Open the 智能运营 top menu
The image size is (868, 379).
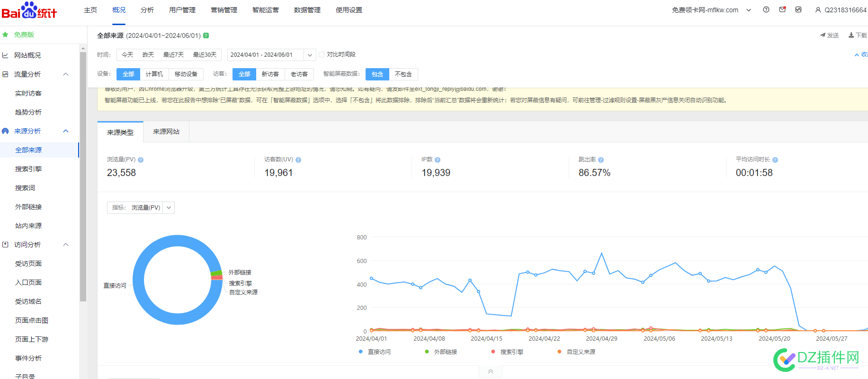click(266, 10)
